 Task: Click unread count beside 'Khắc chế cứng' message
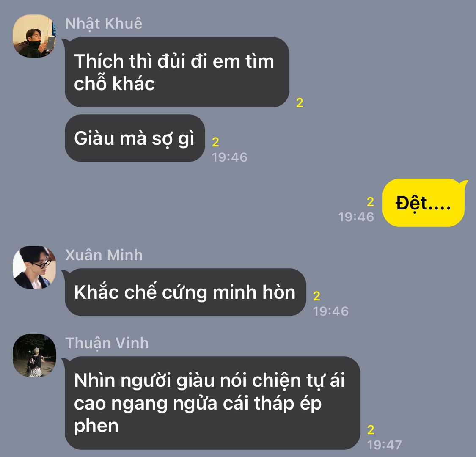316,296
